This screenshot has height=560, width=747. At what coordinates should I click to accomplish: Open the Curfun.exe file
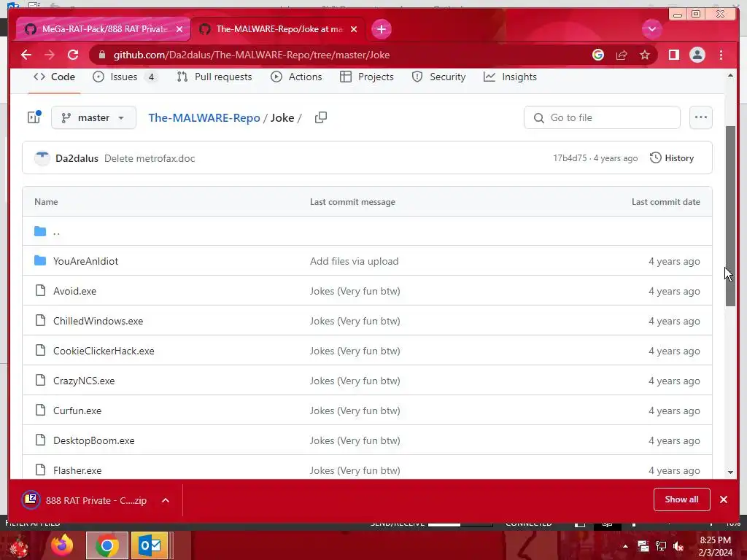[77, 411]
